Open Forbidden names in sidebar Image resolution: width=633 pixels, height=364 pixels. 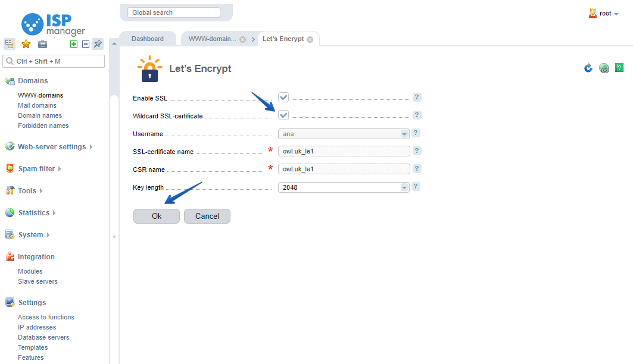(x=43, y=125)
